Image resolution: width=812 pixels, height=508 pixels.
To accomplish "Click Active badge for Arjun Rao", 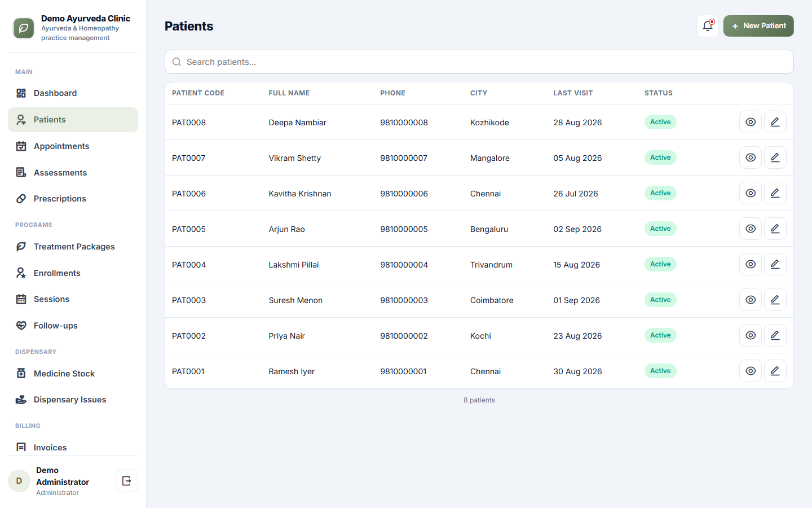I will (660, 229).
